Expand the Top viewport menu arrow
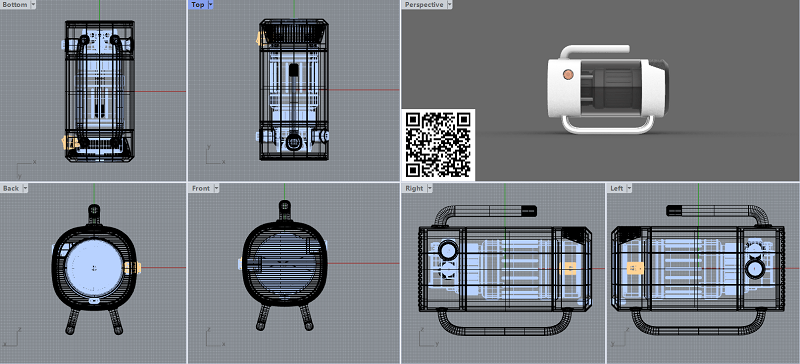800x364 pixels. click(x=210, y=5)
